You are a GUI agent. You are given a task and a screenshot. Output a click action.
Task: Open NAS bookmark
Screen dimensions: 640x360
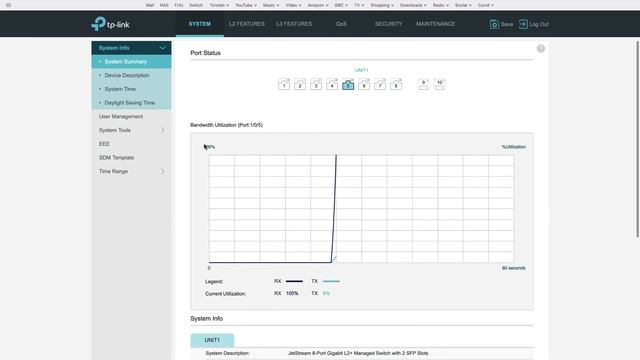(164, 5)
